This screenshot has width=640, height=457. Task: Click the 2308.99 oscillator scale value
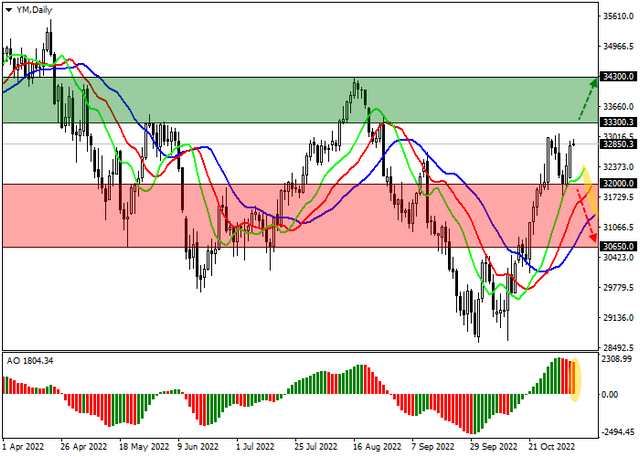(616, 359)
